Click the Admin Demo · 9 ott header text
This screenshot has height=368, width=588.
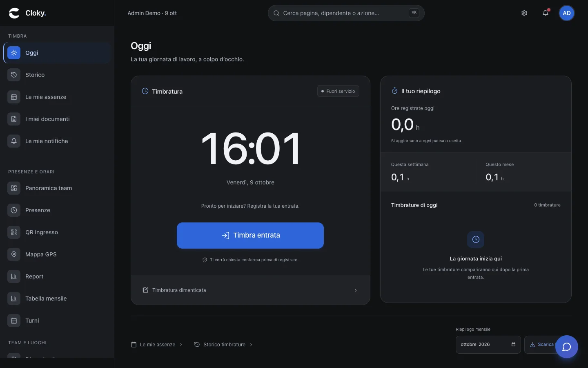click(152, 13)
